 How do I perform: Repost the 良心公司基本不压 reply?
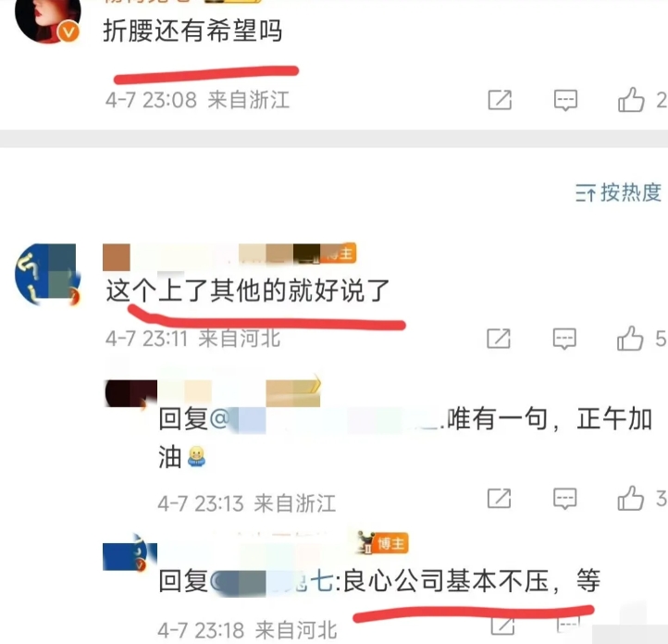tap(502, 625)
